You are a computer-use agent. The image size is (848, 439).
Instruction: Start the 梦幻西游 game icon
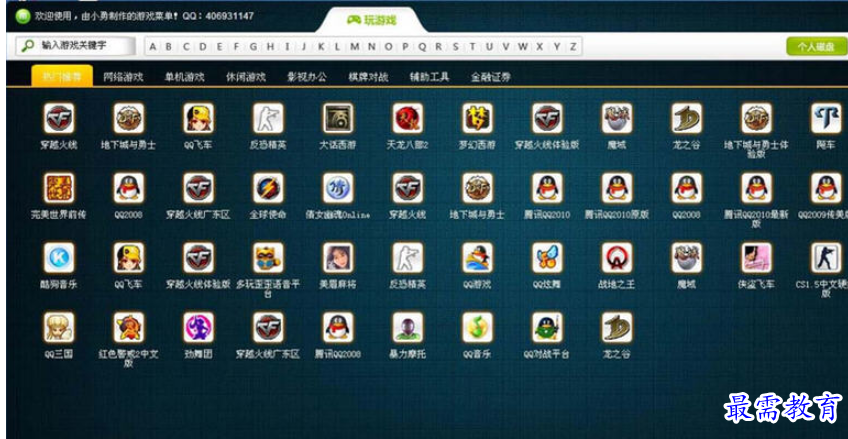(x=478, y=118)
